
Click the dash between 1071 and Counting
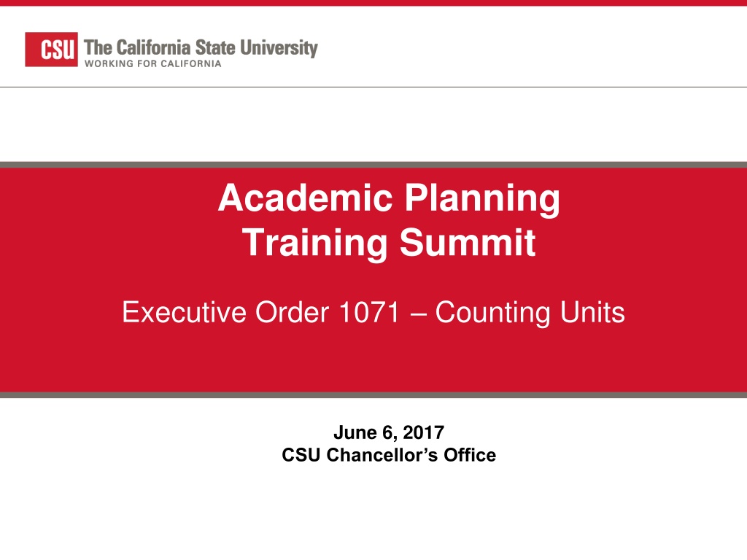[417, 315]
